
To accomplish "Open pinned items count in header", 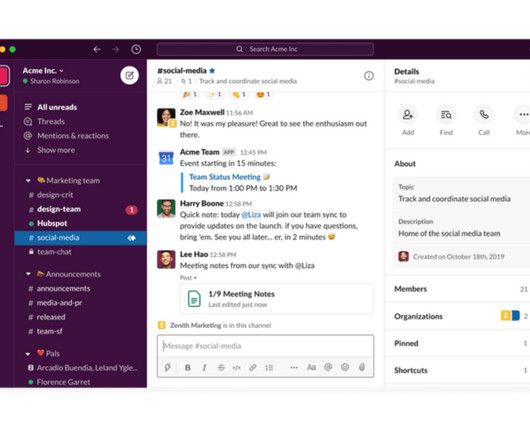I will 186,81.
